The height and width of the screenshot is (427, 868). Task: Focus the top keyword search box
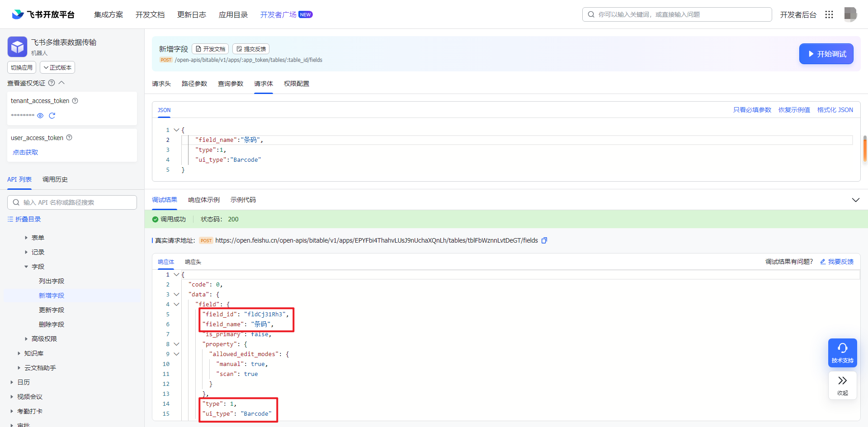[x=677, y=14]
